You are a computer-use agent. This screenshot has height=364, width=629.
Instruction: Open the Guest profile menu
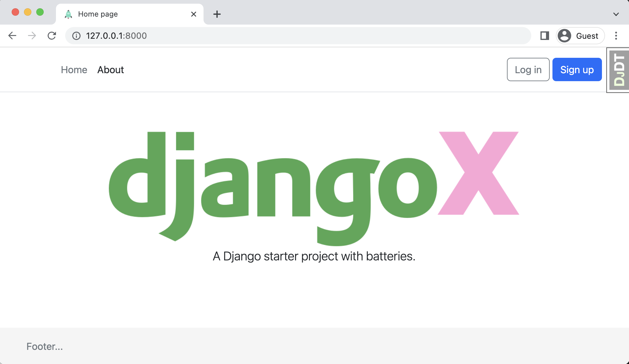point(580,36)
